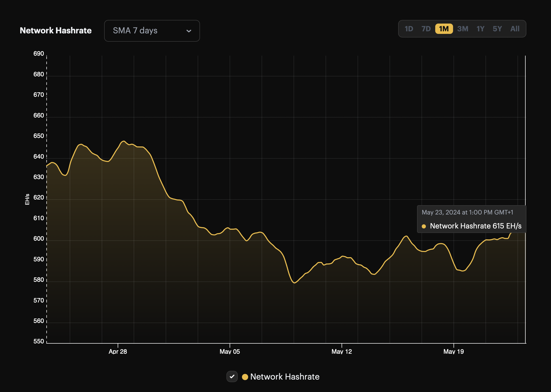Image resolution: width=551 pixels, height=392 pixels.
Task: Click the Network Hashrate chart title
Action: click(56, 31)
